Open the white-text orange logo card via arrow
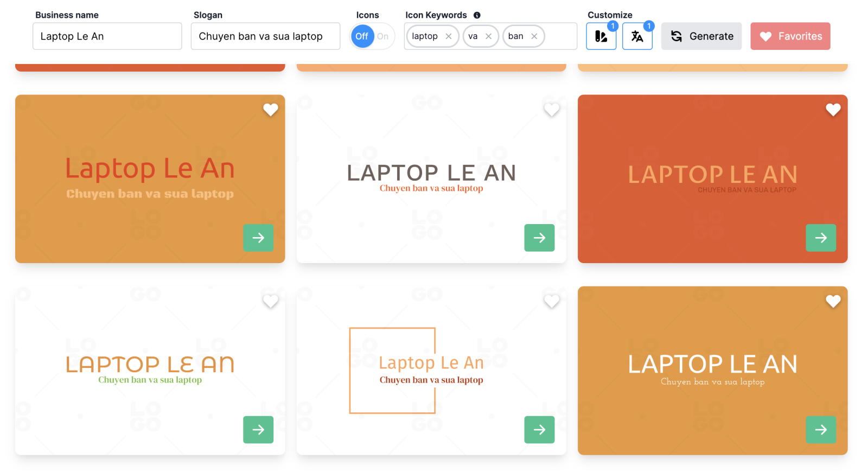Viewport: 868px width, 472px height. tap(821, 430)
